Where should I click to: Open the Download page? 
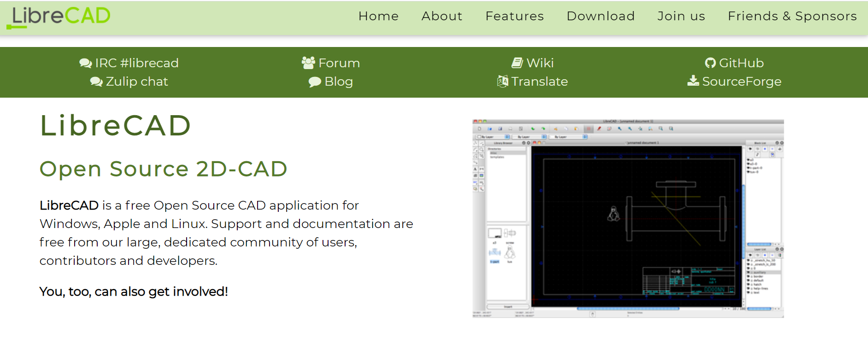pyautogui.click(x=600, y=16)
